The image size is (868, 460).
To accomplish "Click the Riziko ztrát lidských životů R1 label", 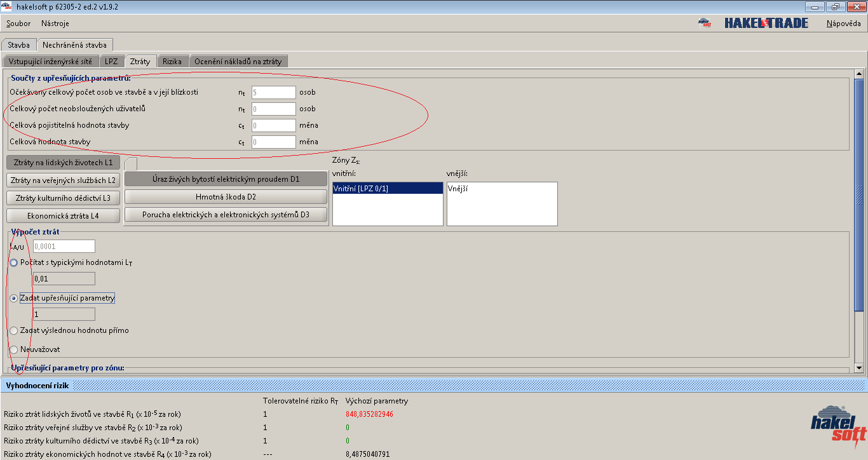I will point(93,414).
